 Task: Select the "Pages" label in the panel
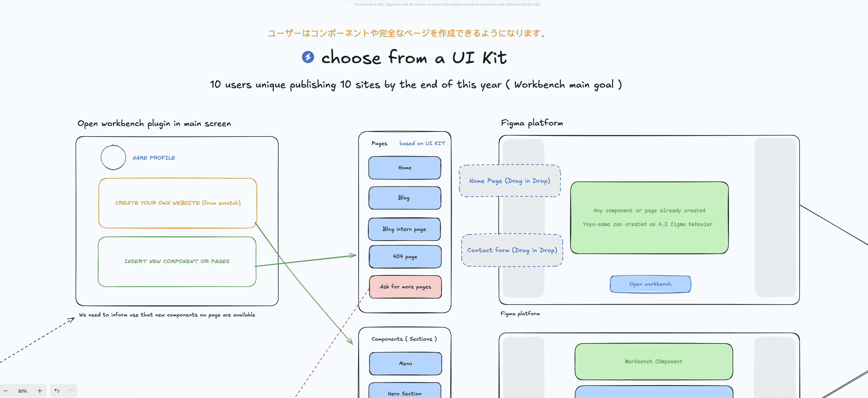(379, 143)
